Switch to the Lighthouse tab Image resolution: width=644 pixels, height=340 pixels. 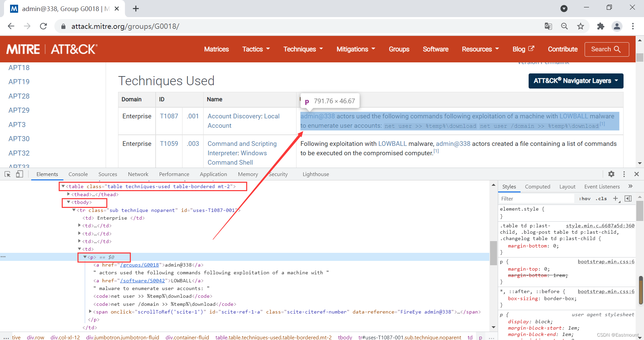pos(316,174)
